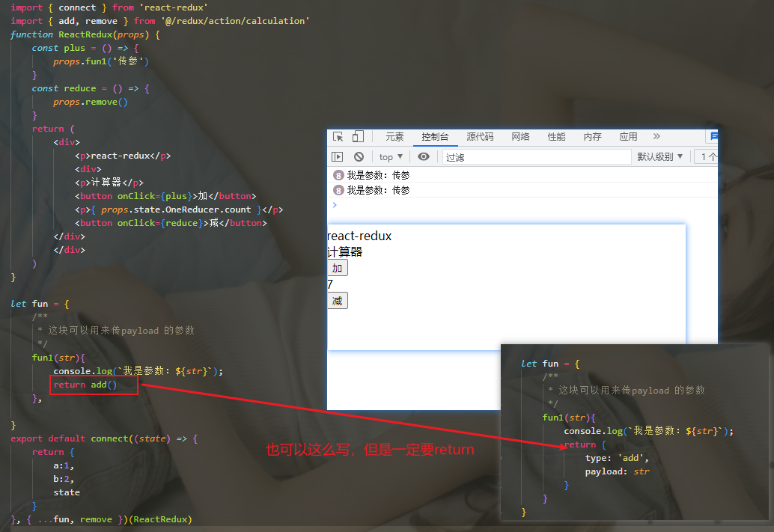Open the top context dropdown
This screenshot has width=774, height=532.
coord(391,157)
